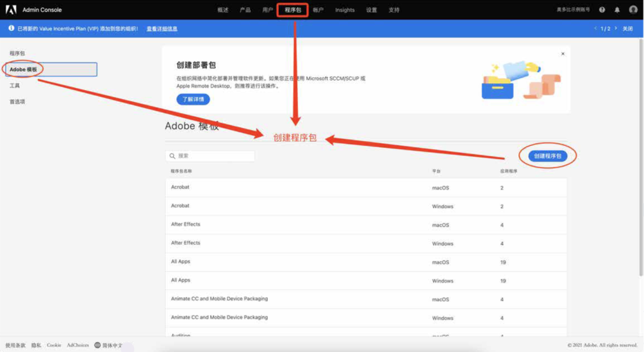The image size is (644, 352).
Task: Click the globe language icon in footer
Action: tap(97, 345)
